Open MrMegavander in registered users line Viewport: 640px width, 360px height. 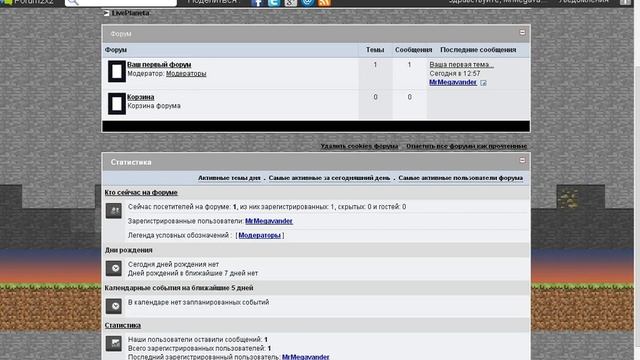269,221
